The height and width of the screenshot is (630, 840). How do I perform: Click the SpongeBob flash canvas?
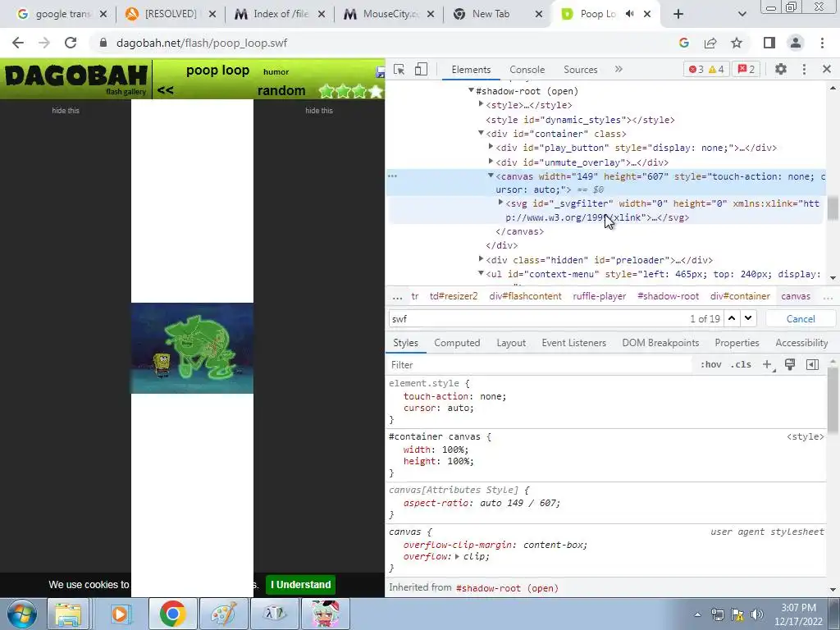pyautogui.click(x=192, y=348)
